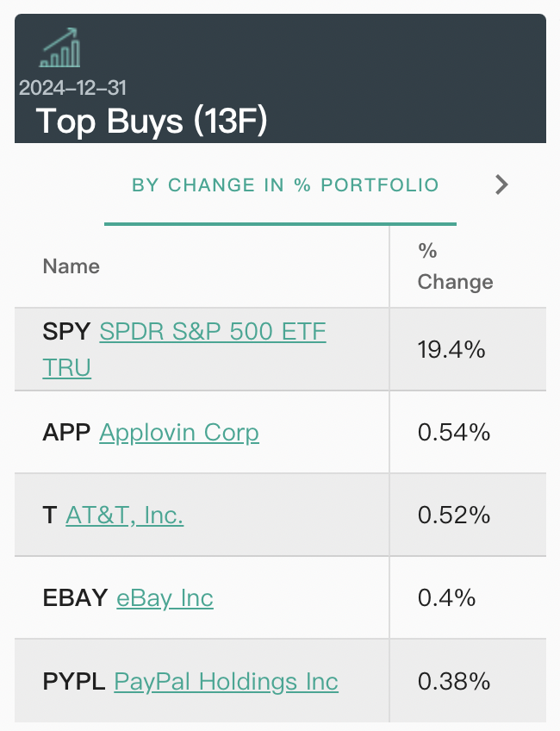Viewport: 560px width, 731px height.
Task: Click the 19.4% change value
Action: [451, 349]
